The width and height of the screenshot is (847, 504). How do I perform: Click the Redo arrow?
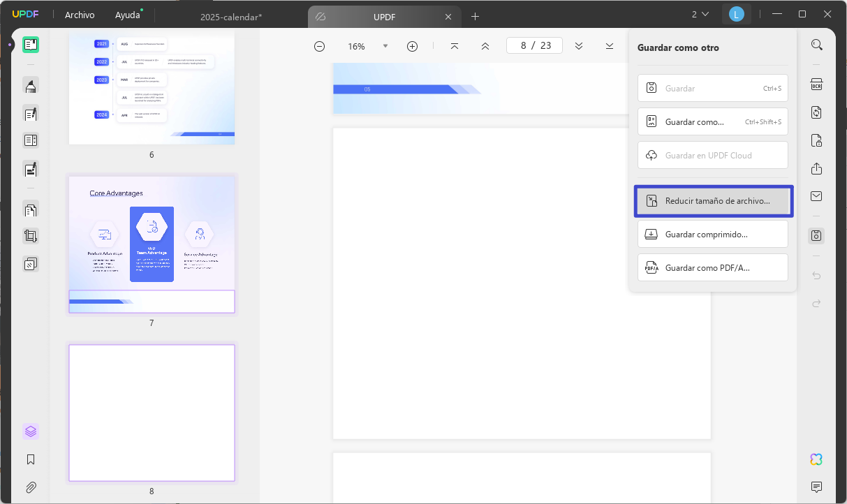(x=816, y=304)
